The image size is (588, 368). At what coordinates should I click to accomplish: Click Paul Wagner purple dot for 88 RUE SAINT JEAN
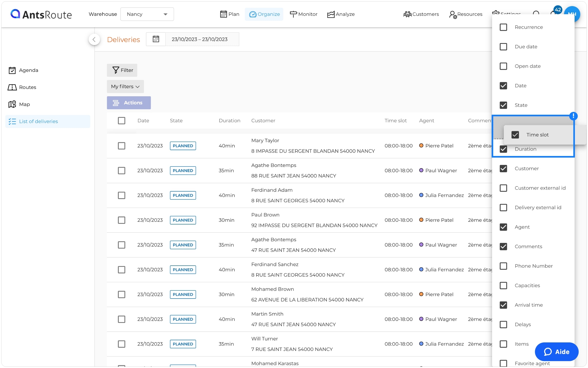tap(421, 170)
